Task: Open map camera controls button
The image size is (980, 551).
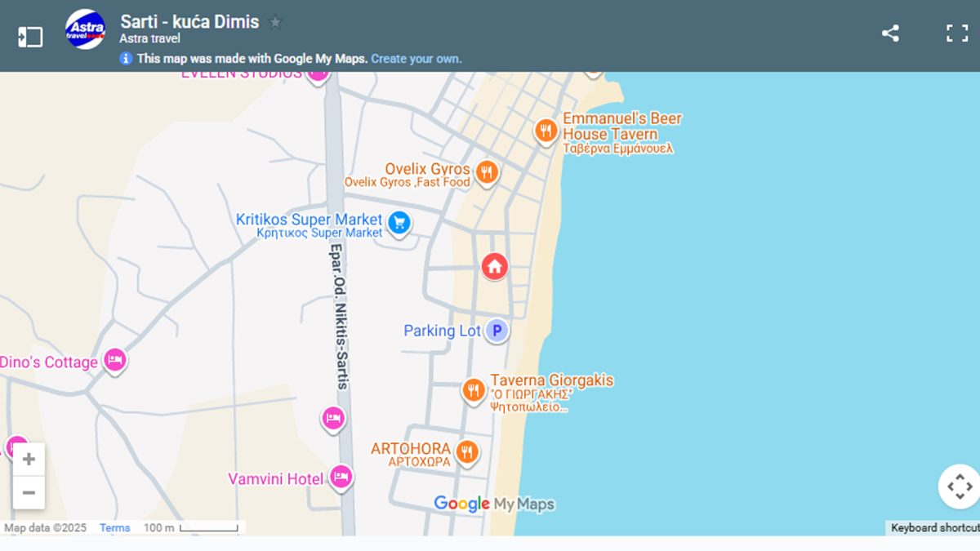Action: click(x=959, y=487)
